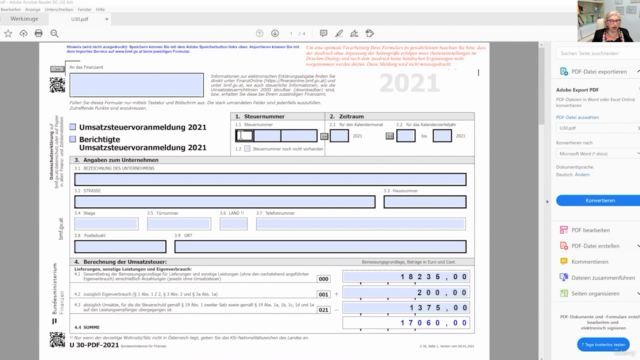Viewport: 640px width, 360px height.
Task: Click the Kommentieren tool icon
Action: pos(564,261)
